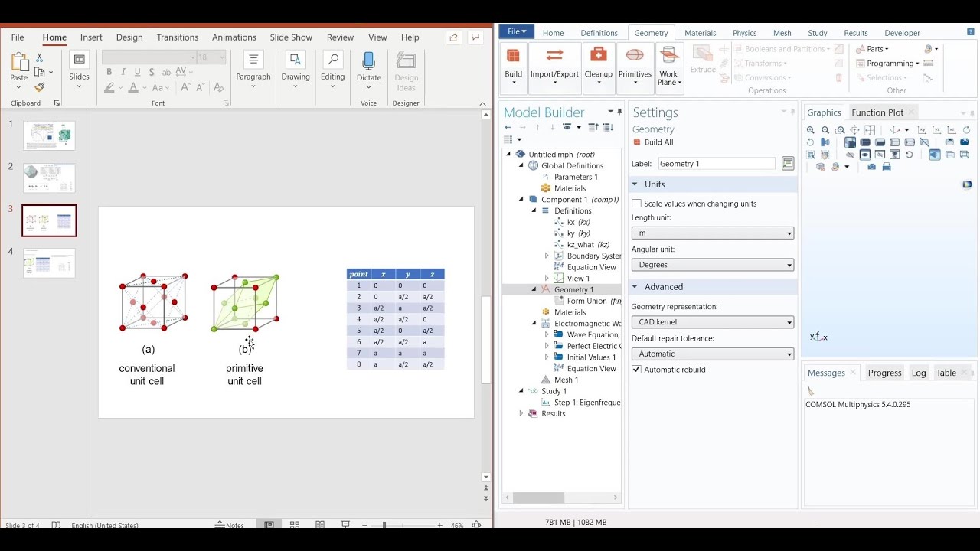Open Paste dropdown in PowerPoint
This screenshot has height=551, width=980.
[x=19, y=86]
